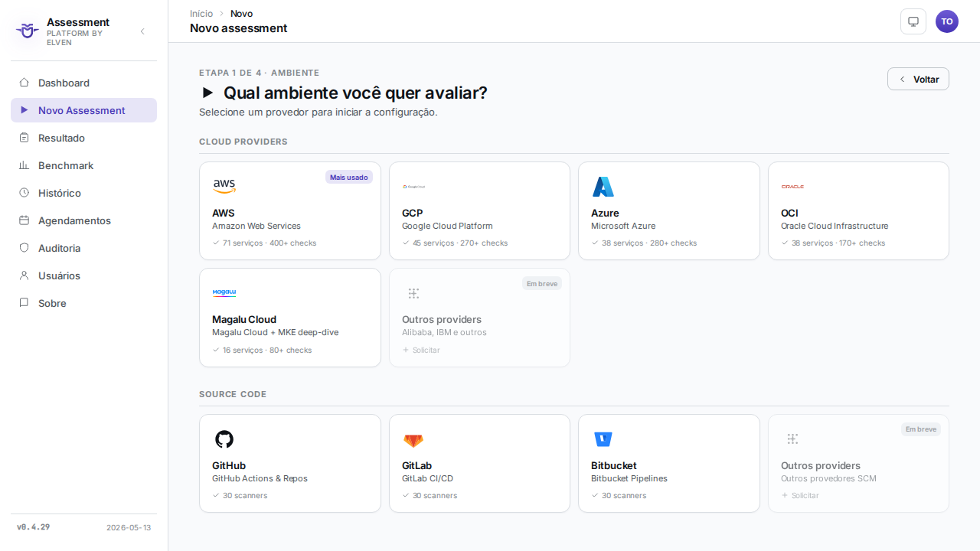Open Agendamentos from the sidebar
This screenshot has height=551, width=980.
point(84,220)
